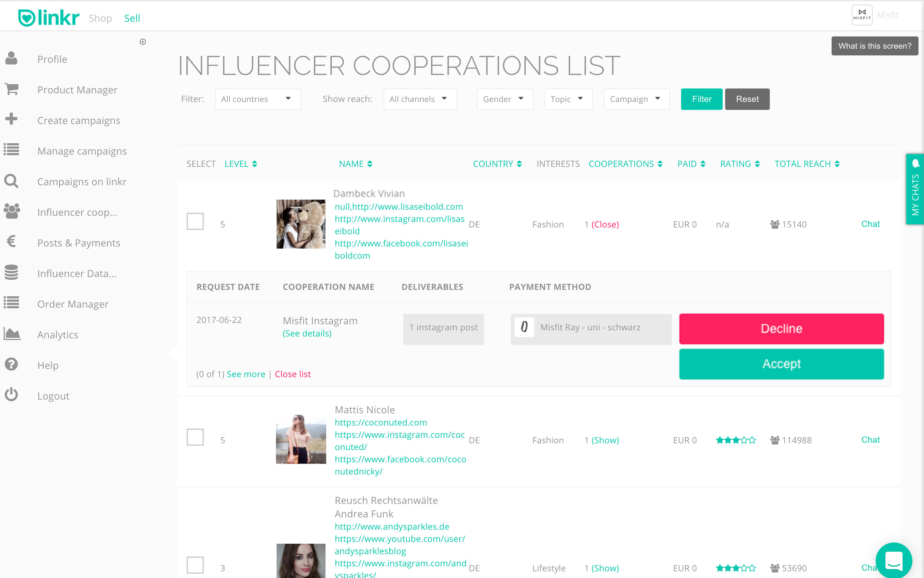Viewport: 924px width, 578px height.
Task: Check the row for Reusch Rechtsanwälte Andrea Funk
Action: pos(195,565)
